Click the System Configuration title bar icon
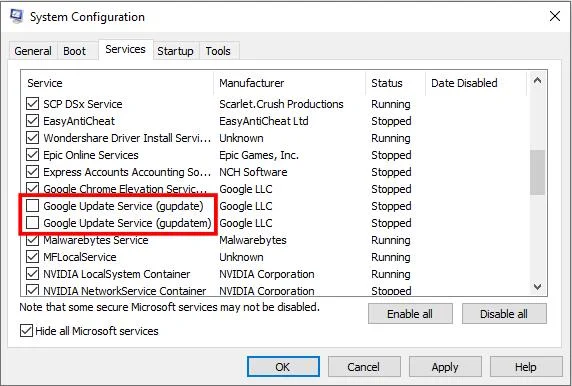The image size is (572, 386). point(16,16)
